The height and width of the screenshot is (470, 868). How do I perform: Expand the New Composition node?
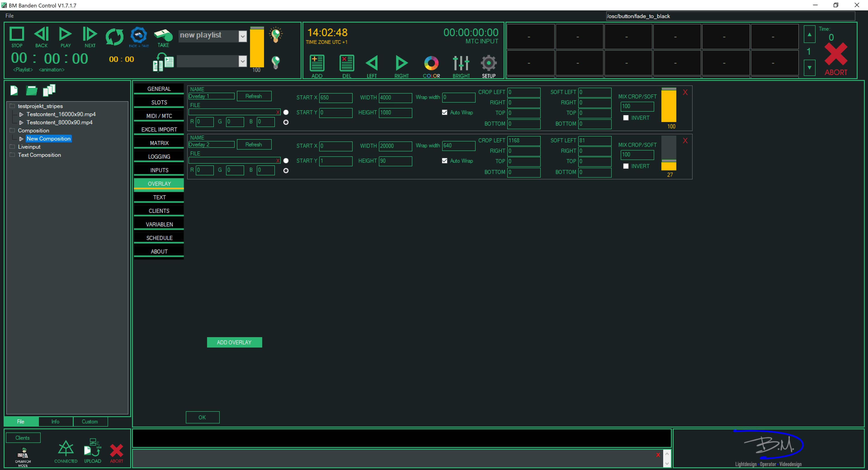pos(21,139)
